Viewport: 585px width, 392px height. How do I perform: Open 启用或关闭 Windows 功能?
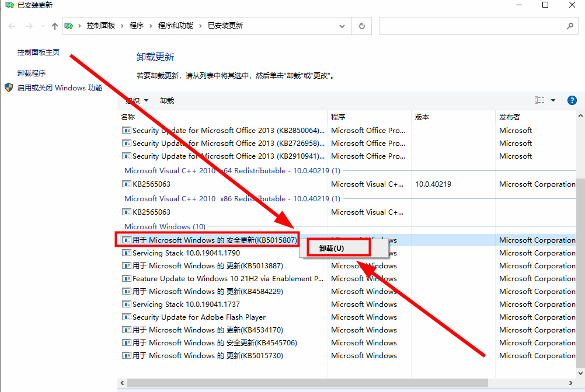(58, 88)
